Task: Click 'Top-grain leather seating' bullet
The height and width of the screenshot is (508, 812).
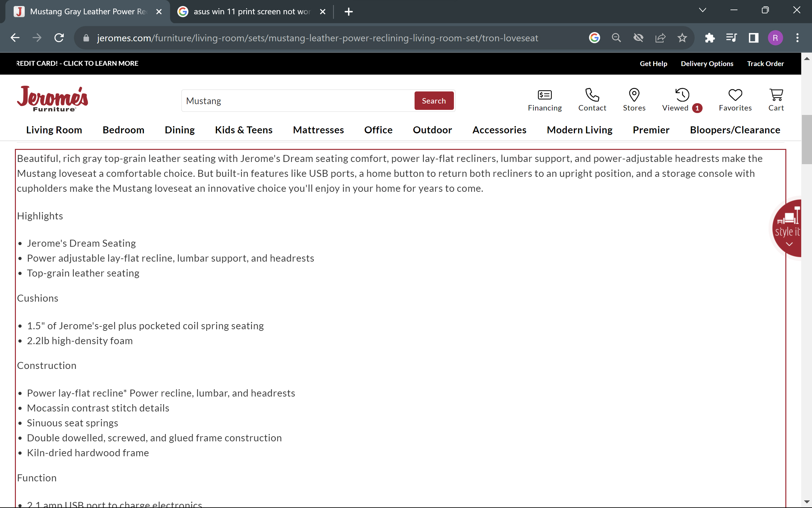Action: point(83,273)
